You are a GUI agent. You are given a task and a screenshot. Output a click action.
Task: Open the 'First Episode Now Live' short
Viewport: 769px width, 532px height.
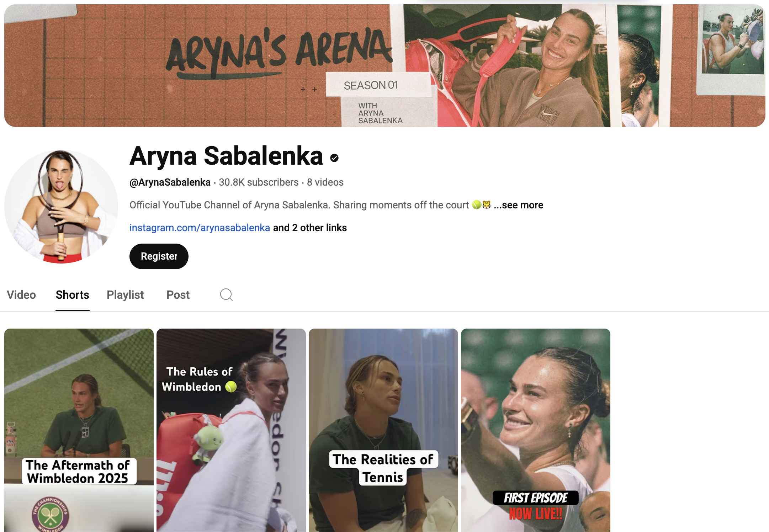[536, 430]
